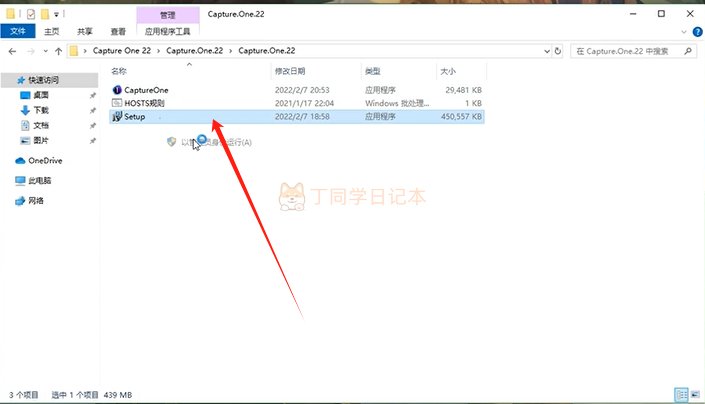Sort by the 名称 column header
Screen dimensions: 705x404
[x=119, y=71]
